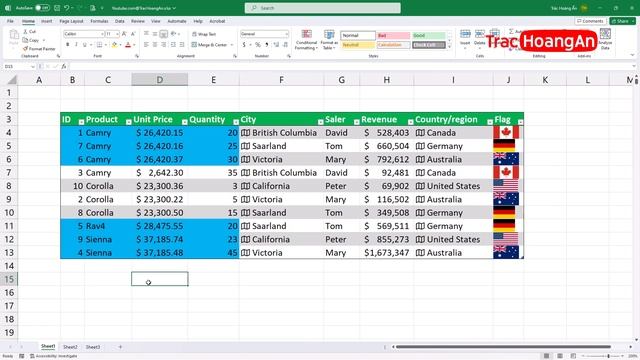The width and height of the screenshot is (640, 360).
Task: Click the Center alignment icon
Action: [x=155, y=44]
